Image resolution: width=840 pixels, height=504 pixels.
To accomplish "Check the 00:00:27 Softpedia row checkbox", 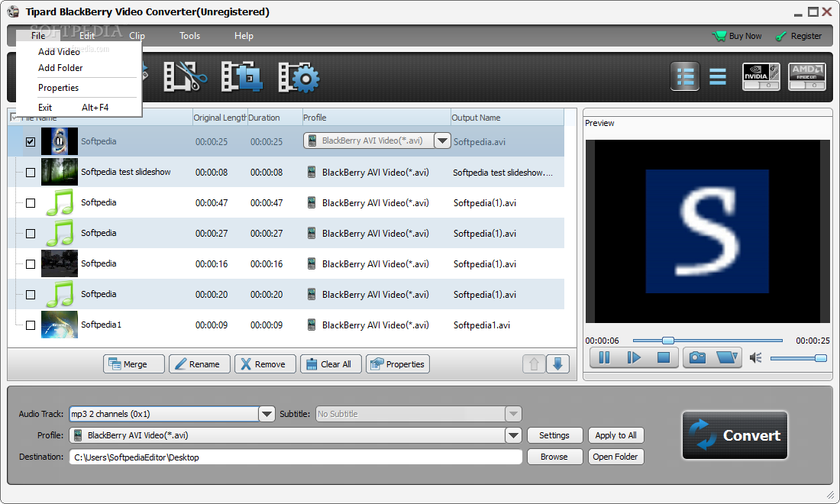I will coord(31,234).
